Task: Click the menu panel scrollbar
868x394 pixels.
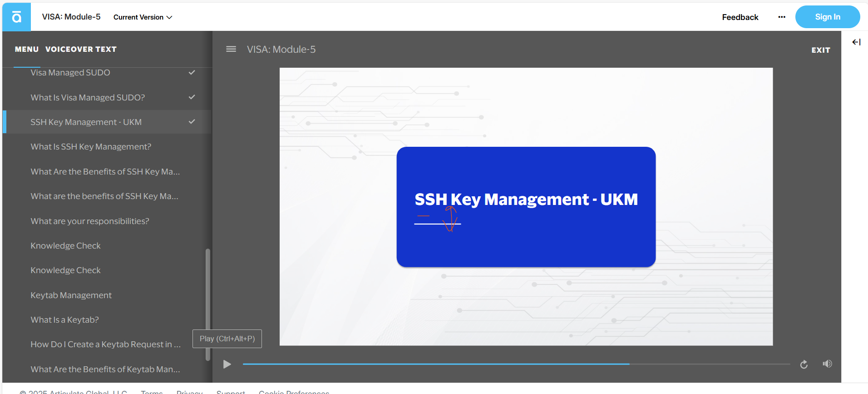Action: (x=208, y=304)
